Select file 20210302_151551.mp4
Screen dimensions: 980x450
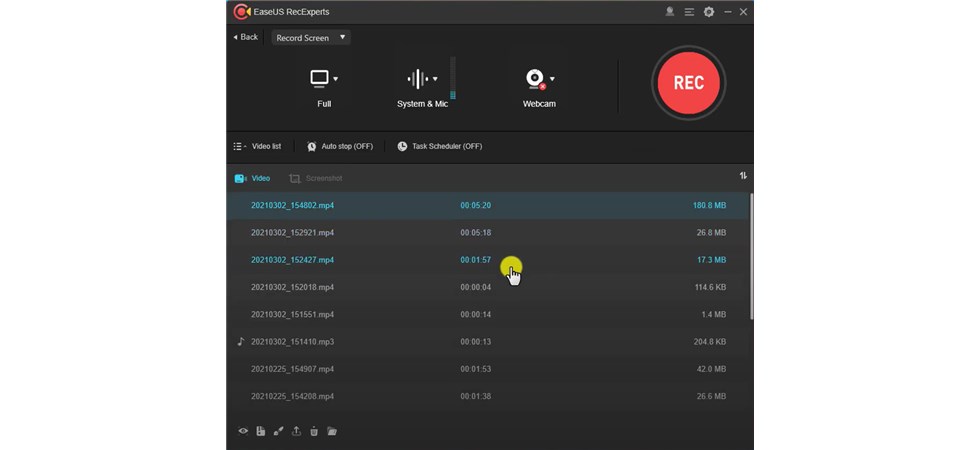click(x=488, y=314)
